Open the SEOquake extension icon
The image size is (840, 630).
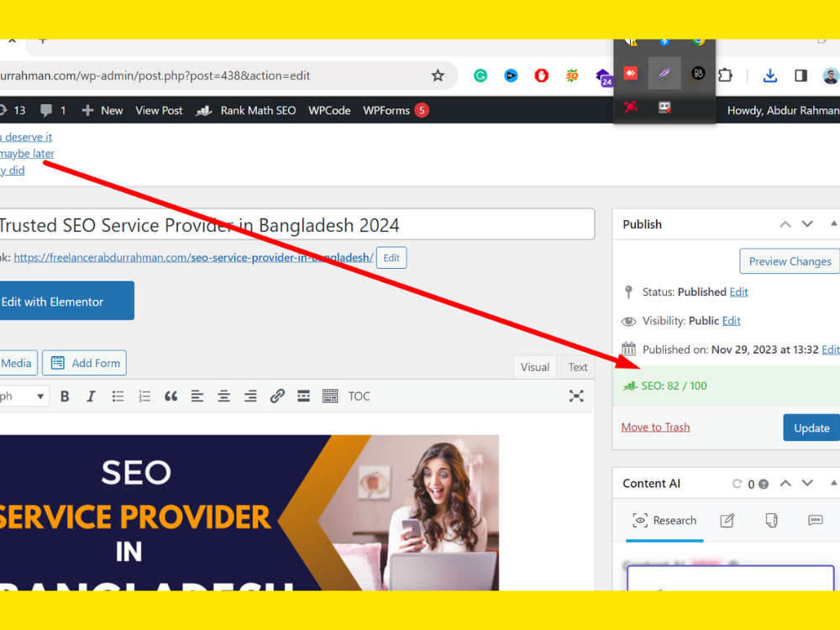pyautogui.click(x=572, y=76)
